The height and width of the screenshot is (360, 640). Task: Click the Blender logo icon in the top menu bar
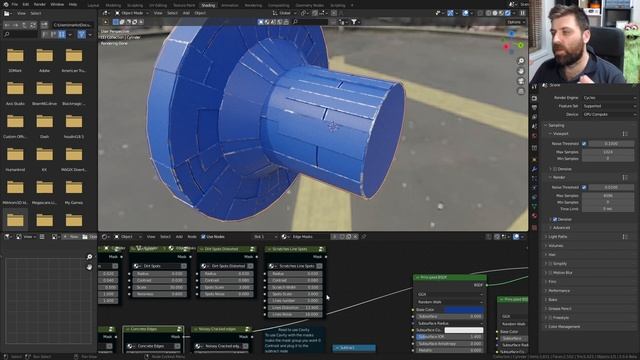tap(5, 4)
